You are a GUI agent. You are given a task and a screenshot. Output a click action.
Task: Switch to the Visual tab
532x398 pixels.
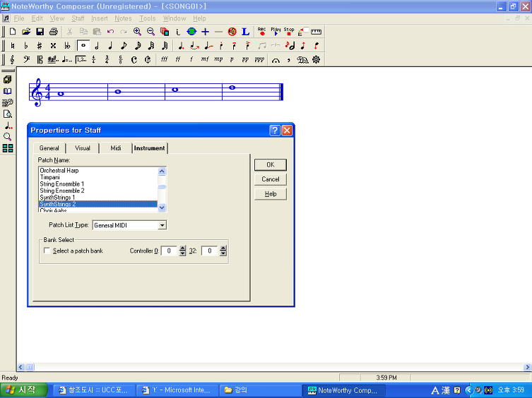[83, 148]
